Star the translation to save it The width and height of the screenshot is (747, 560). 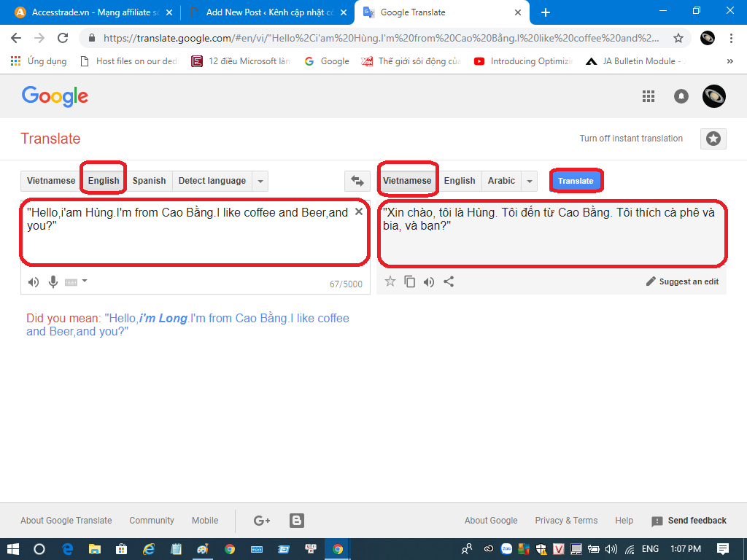point(390,281)
